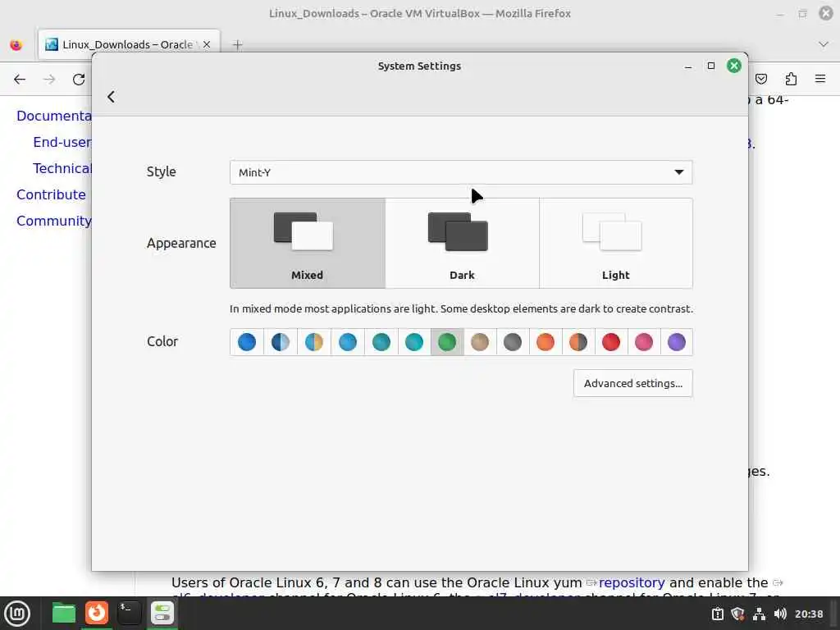Image resolution: width=840 pixels, height=630 pixels.
Task: Pick the green color swatch
Action: [447, 342]
